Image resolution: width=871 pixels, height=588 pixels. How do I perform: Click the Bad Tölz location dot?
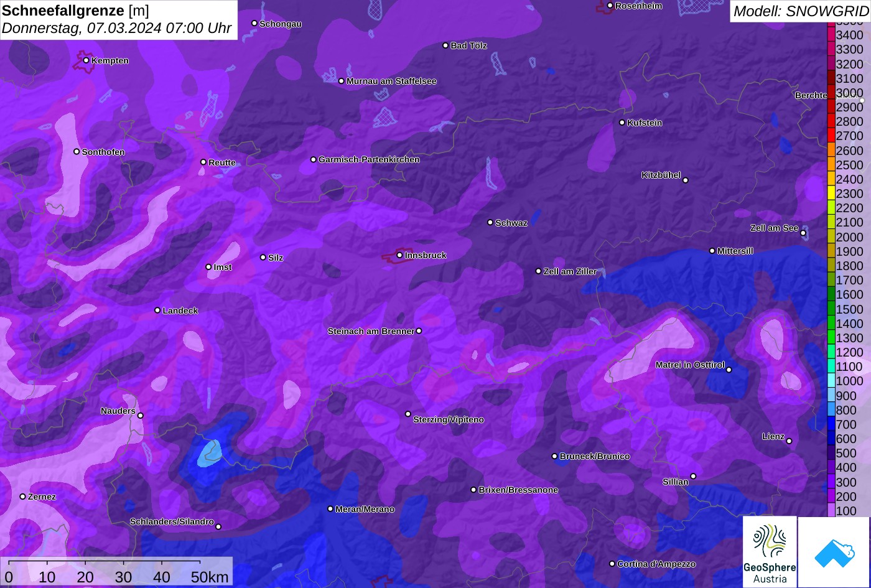coord(445,45)
